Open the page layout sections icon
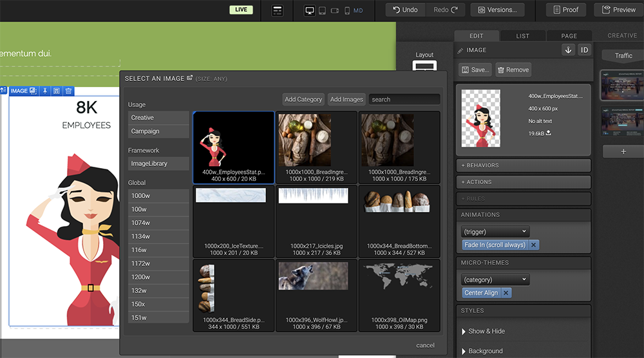 tap(277, 10)
